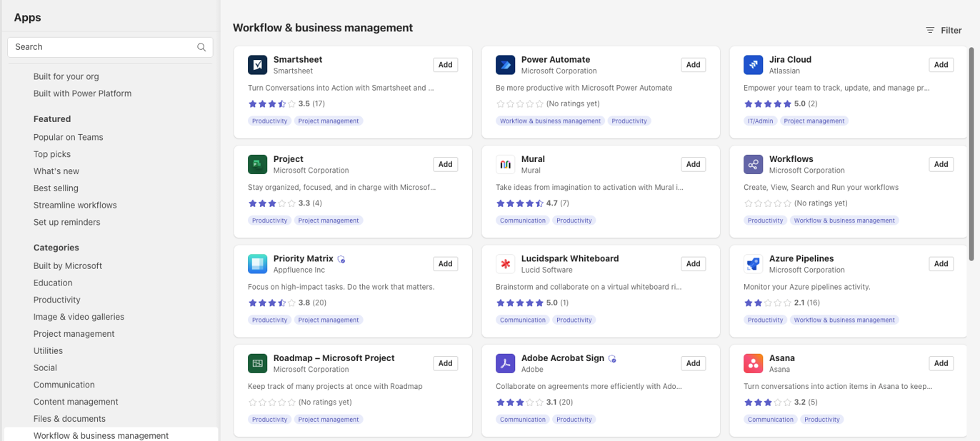This screenshot has width=980, height=441.
Task: Click the Workflows app icon by Microsoft
Action: point(753,164)
